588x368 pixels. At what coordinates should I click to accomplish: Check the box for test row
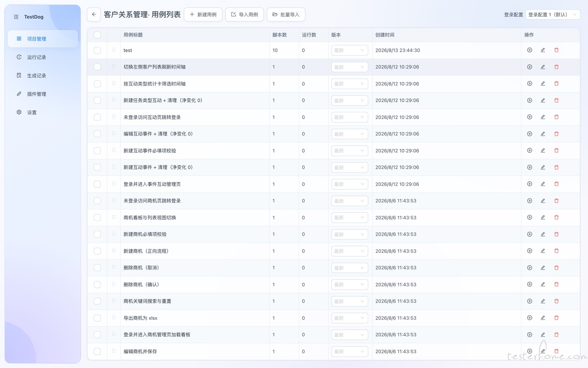97,50
